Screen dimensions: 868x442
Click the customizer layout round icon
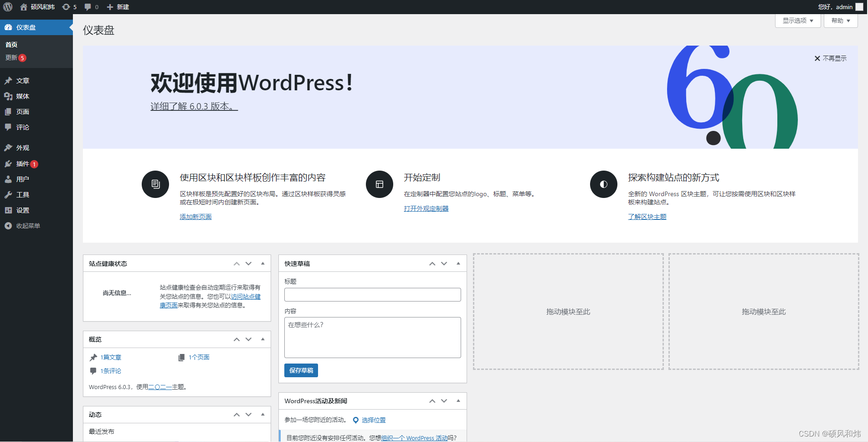[x=380, y=184]
